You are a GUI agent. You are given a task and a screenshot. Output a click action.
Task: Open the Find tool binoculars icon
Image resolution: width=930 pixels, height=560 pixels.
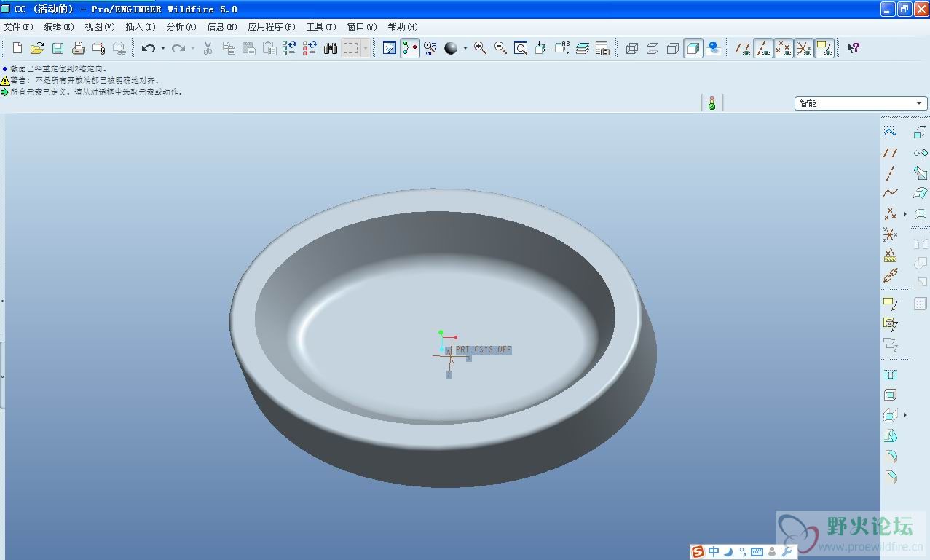coord(331,48)
